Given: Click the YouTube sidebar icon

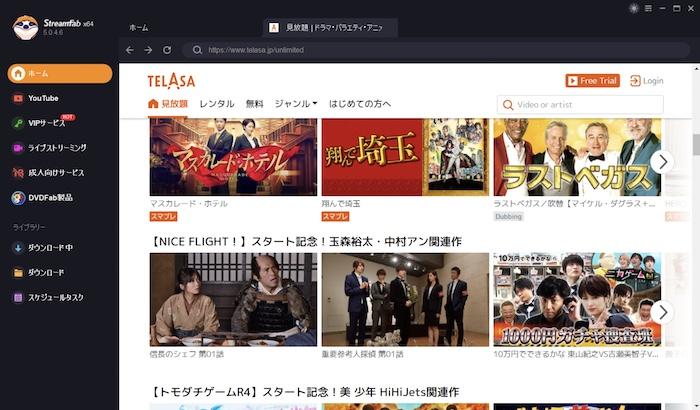Looking at the screenshot, I should point(18,98).
